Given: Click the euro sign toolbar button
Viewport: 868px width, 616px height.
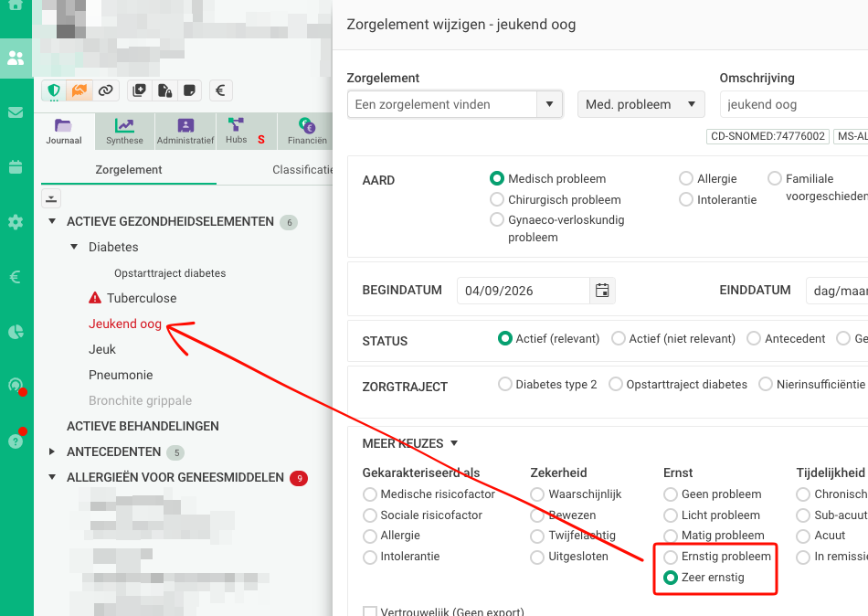Looking at the screenshot, I should tap(220, 90).
